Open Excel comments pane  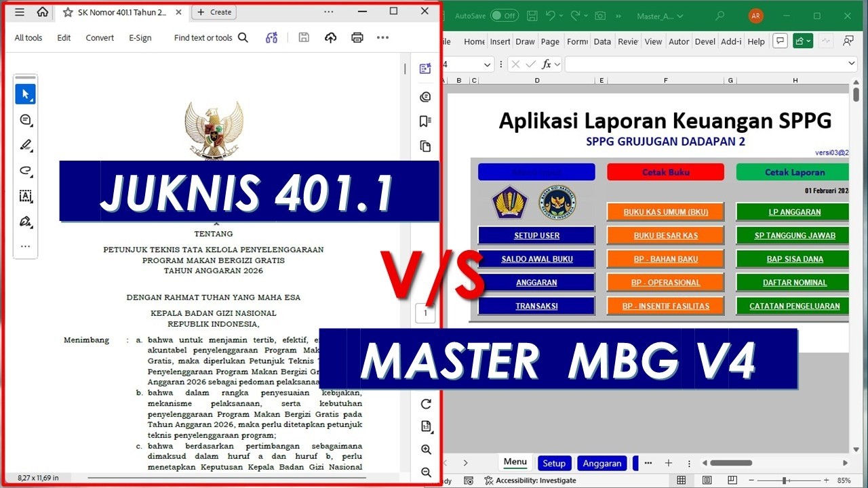[x=780, y=41]
